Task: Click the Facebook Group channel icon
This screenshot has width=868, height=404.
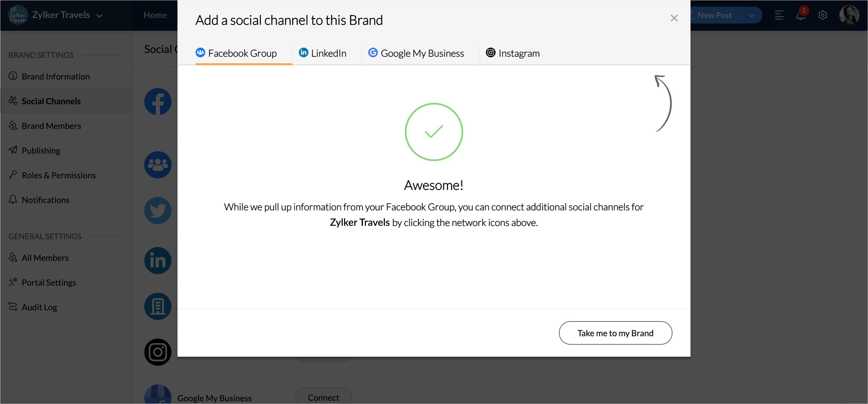Action: point(158,165)
